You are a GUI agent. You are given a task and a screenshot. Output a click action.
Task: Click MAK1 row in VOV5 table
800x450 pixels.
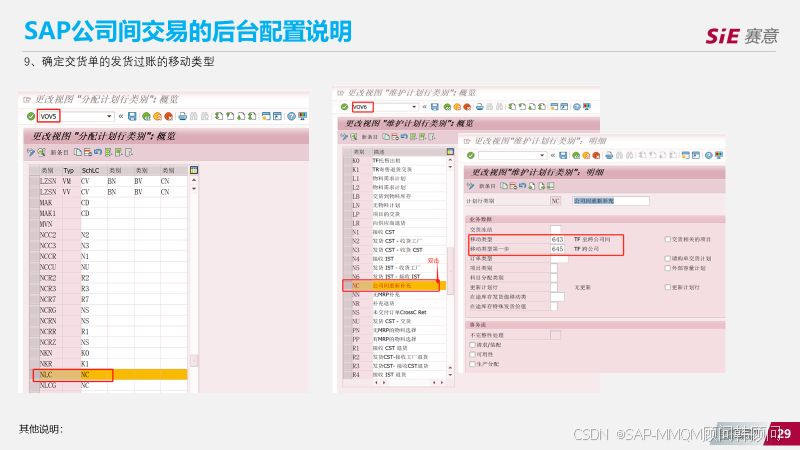point(109,213)
